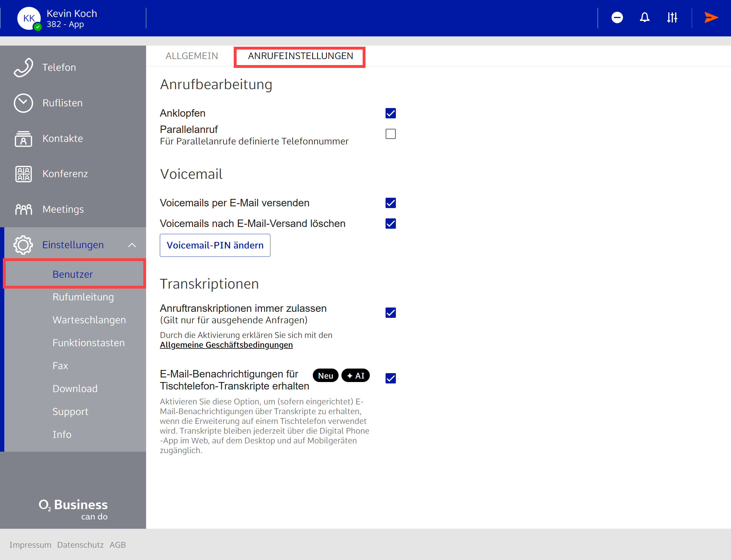Open notifications via the bell icon
731x560 pixels.
click(x=644, y=17)
